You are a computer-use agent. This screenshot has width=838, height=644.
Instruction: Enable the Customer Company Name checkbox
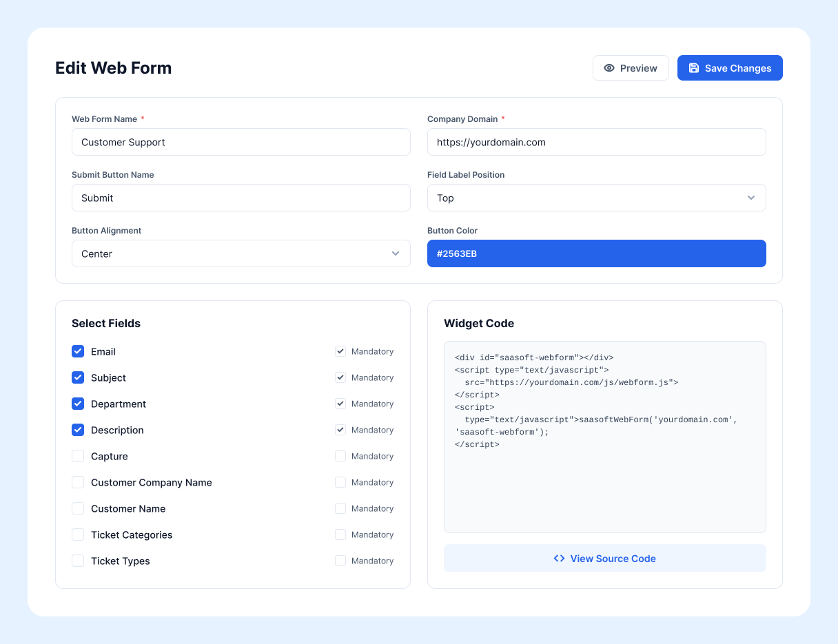click(x=78, y=482)
